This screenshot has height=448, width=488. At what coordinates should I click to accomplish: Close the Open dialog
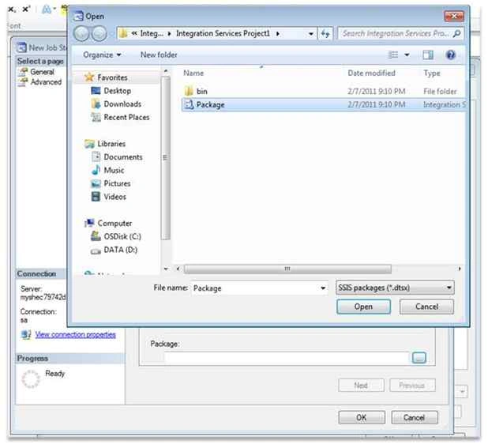coord(454,16)
